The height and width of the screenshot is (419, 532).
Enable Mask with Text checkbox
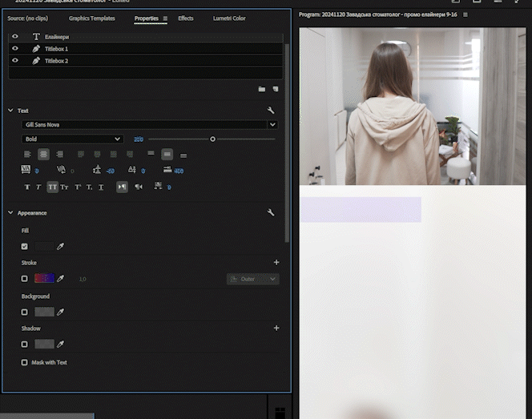pyautogui.click(x=24, y=362)
